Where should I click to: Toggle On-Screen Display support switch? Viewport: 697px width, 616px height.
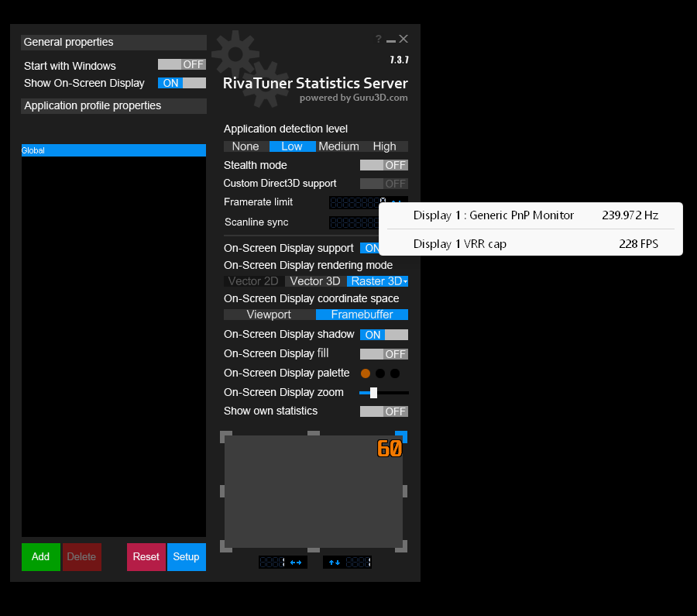[x=370, y=248]
